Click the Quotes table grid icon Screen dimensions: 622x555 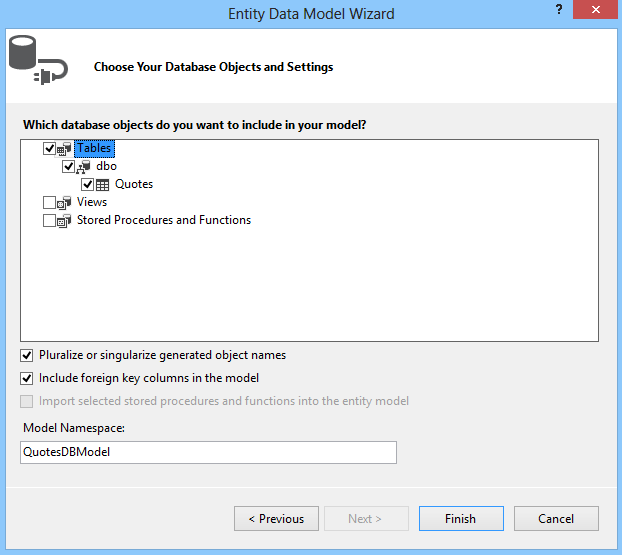pyautogui.click(x=102, y=185)
